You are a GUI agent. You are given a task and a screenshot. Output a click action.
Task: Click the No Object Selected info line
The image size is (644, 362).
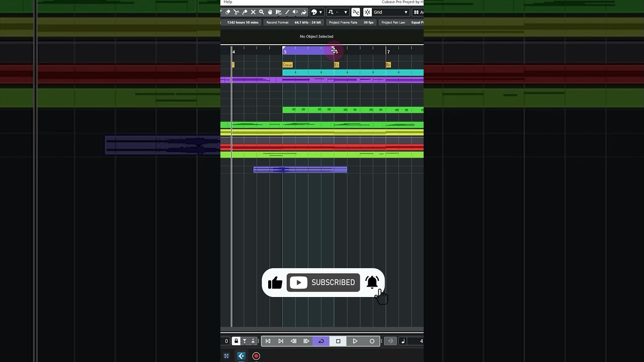click(x=316, y=36)
